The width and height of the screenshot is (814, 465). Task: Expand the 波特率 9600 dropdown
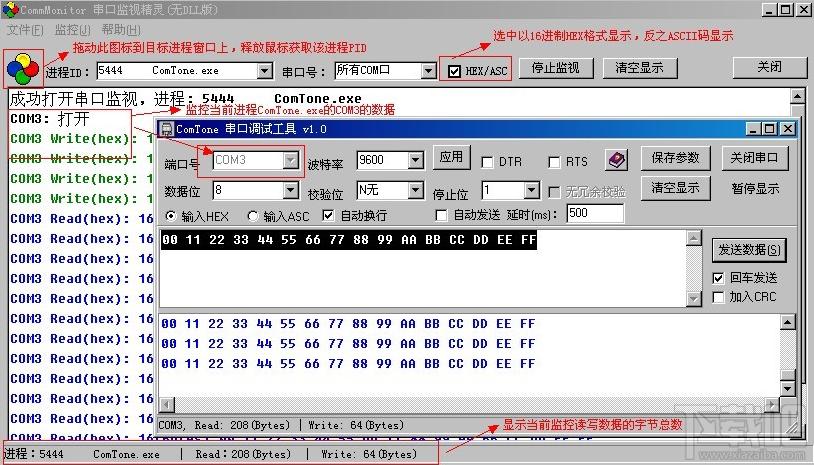416,160
